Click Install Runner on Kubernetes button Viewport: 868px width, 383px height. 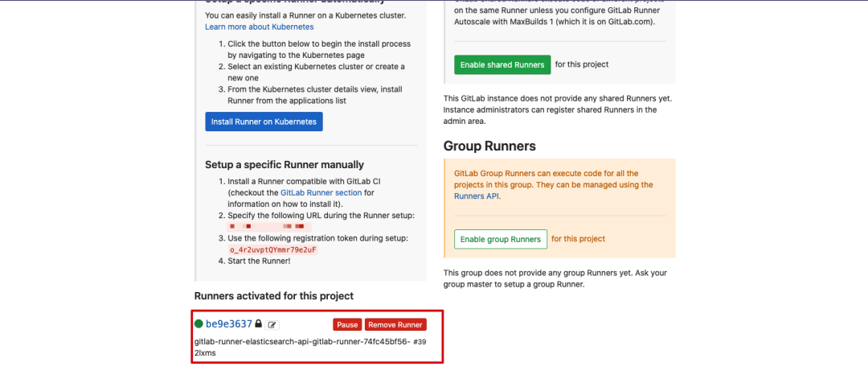pos(264,121)
